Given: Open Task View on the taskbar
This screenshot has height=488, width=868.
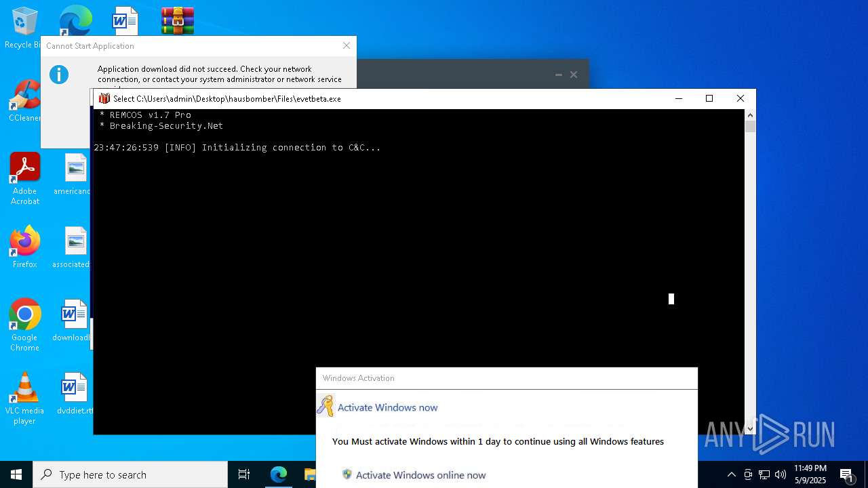Looking at the screenshot, I should tap(244, 474).
